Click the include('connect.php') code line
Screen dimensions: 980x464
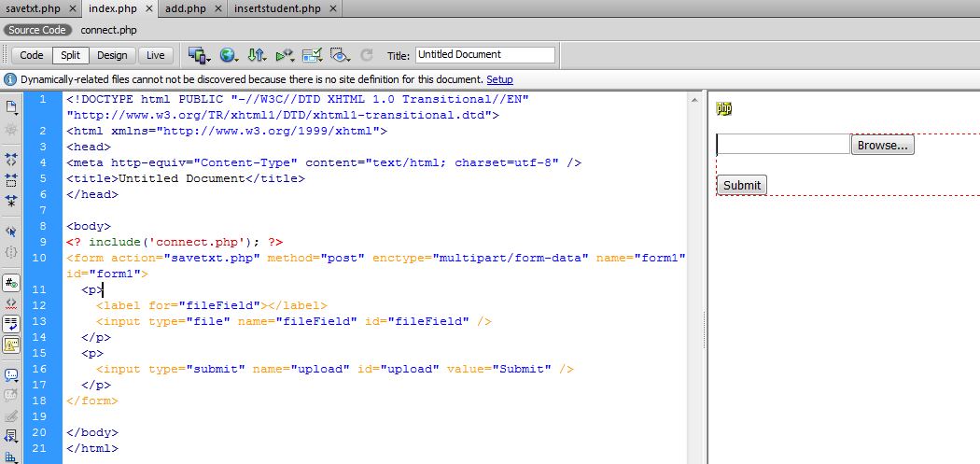click(x=175, y=242)
